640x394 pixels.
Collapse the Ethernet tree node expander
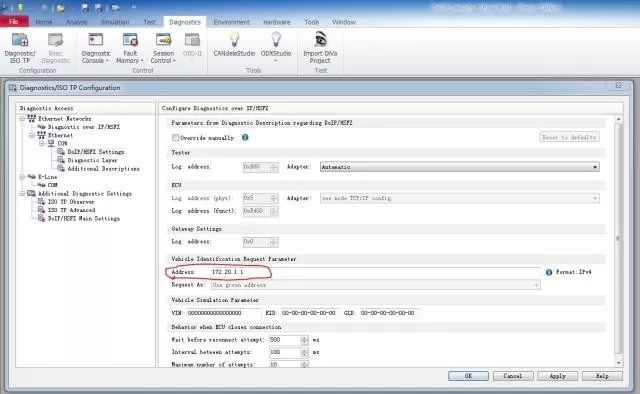(x=32, y=136)
